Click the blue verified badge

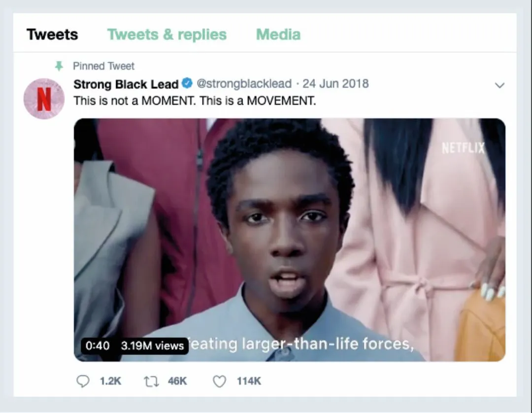pyautogui.click(x=187, y=83)
